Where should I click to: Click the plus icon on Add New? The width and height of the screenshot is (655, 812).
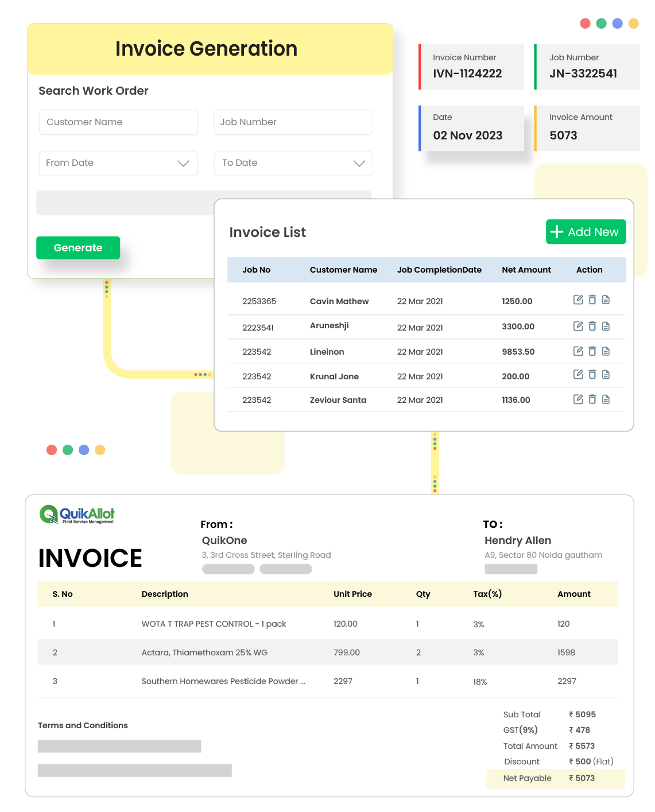[556, 232]
